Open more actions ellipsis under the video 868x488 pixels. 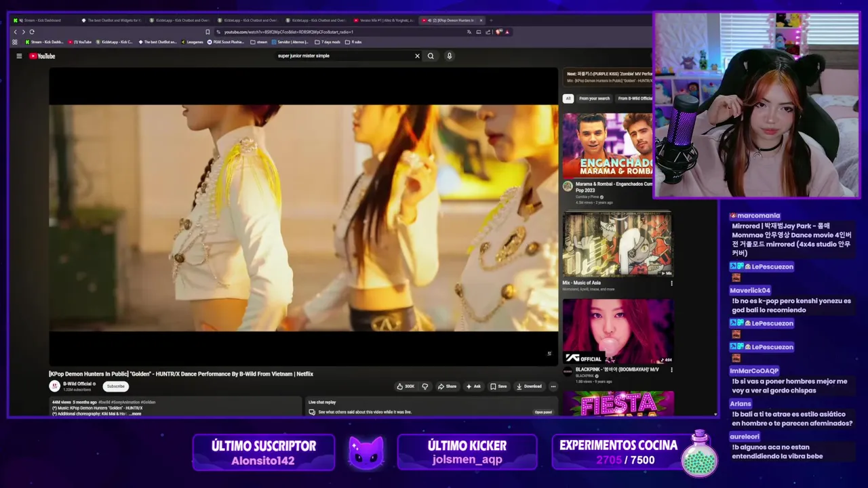pyautogui.click(x=553, y=386)
